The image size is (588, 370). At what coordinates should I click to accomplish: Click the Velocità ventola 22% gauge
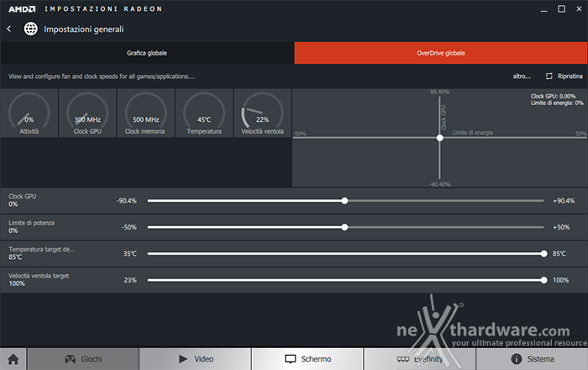262,113
